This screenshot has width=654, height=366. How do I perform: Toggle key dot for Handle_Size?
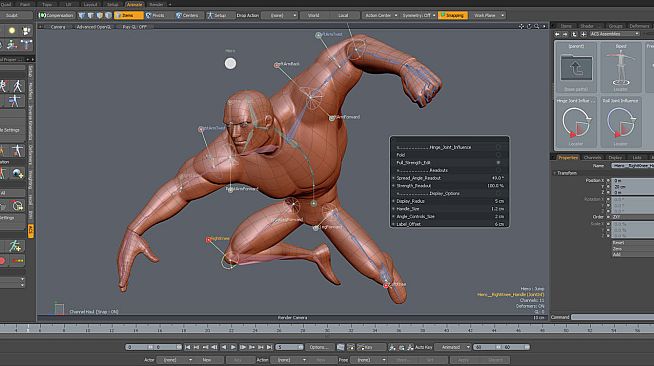[x=393, y=208]
